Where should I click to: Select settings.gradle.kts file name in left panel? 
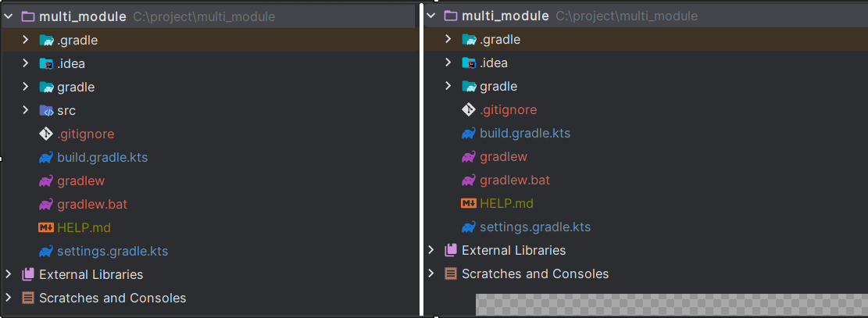tap(113, 252)
